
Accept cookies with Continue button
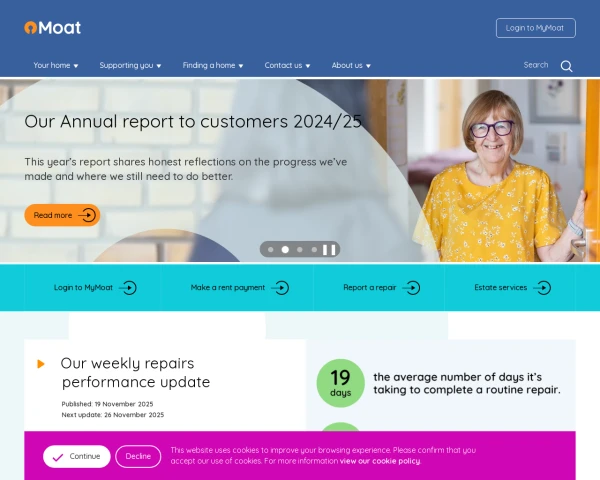[77, 456]
